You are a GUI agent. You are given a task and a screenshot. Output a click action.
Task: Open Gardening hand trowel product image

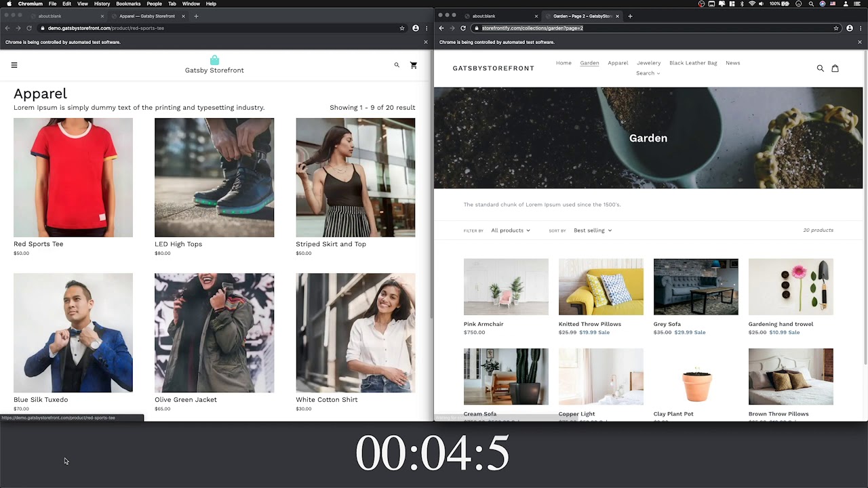tap(791, 287)
